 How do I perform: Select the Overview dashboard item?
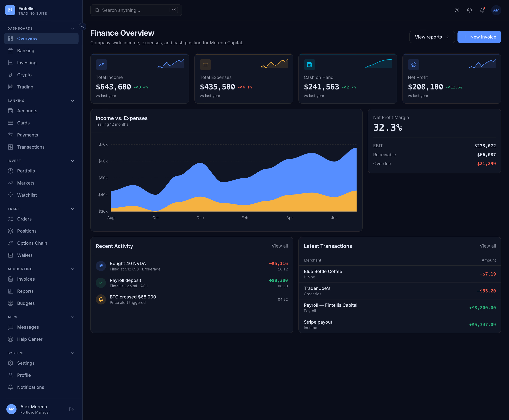click(41, 38)
